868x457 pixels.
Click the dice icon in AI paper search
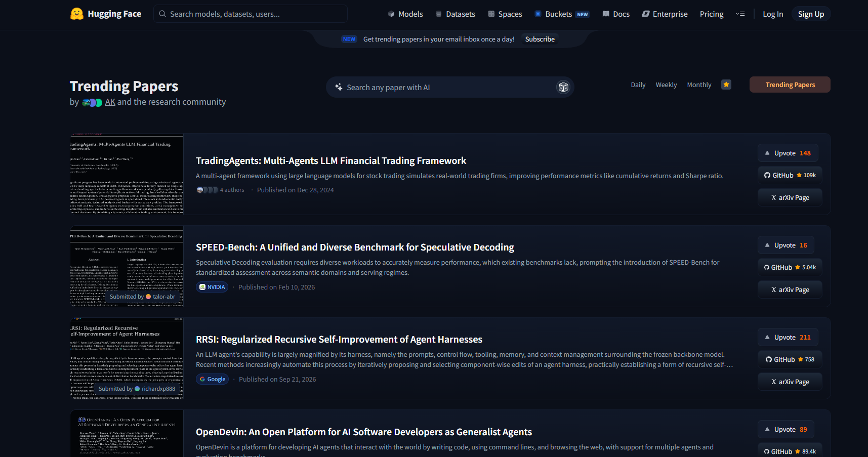coord(563,88)
